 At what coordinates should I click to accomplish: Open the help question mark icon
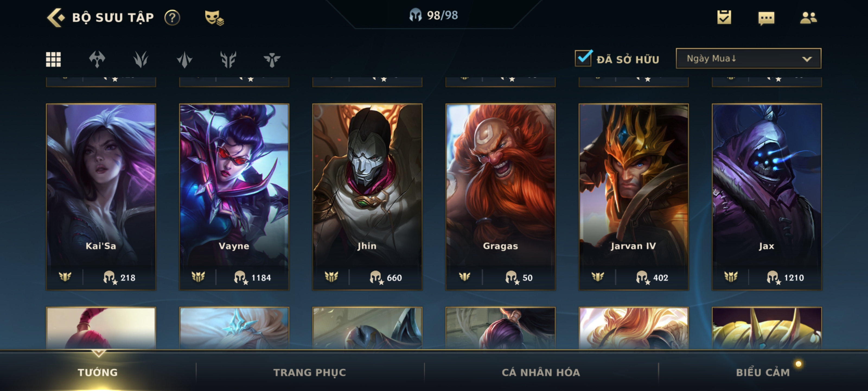tap(172, 18)
